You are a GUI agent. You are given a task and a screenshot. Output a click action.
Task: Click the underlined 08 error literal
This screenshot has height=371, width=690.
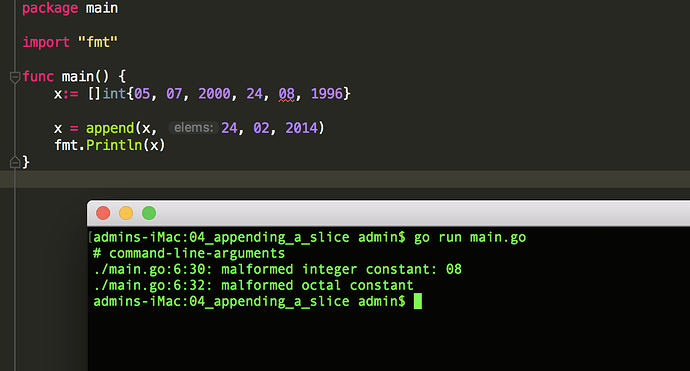click(286, 94)
